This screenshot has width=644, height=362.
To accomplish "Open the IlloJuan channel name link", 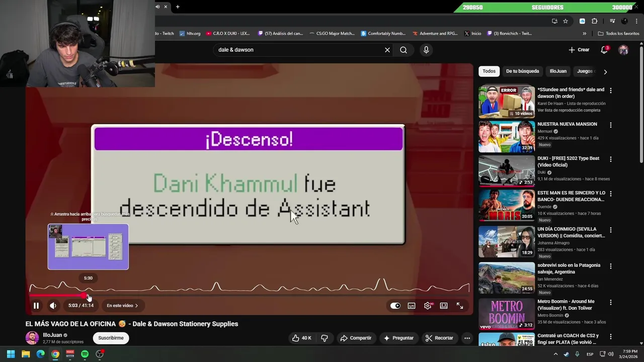I will click(x=52, y=335).
